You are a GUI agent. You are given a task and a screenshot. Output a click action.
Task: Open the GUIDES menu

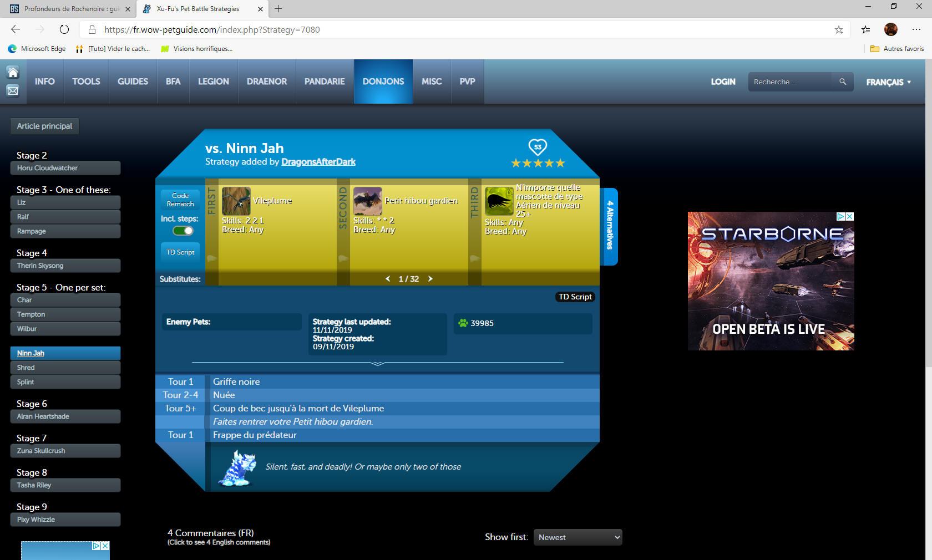tap(133, 82)
